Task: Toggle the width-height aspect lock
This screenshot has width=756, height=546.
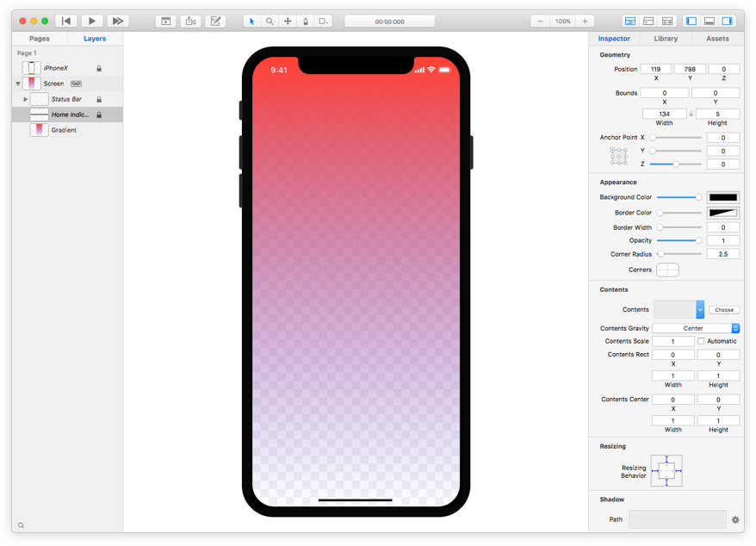Action: 691,114
